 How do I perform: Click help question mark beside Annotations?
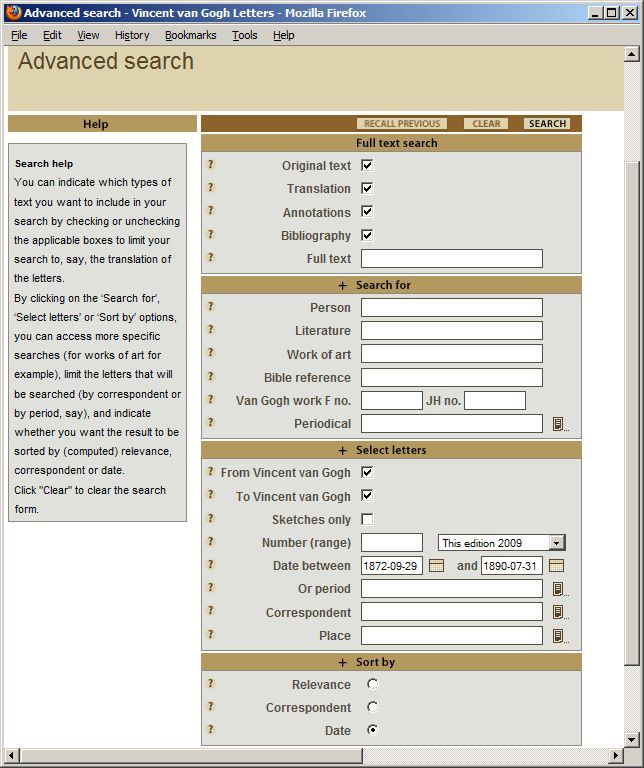click(x=211, y=210)
